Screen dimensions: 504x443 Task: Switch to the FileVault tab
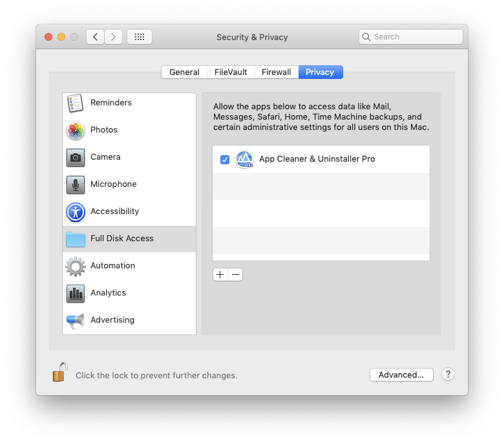[x=231, y=72]
